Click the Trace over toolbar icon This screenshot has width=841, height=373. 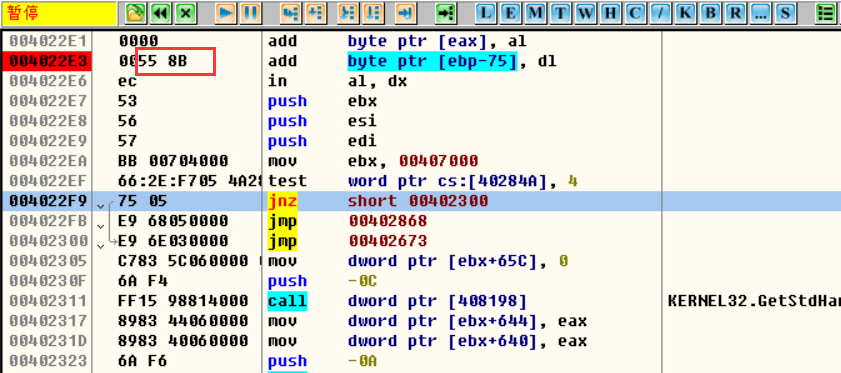tap(373, 12)
